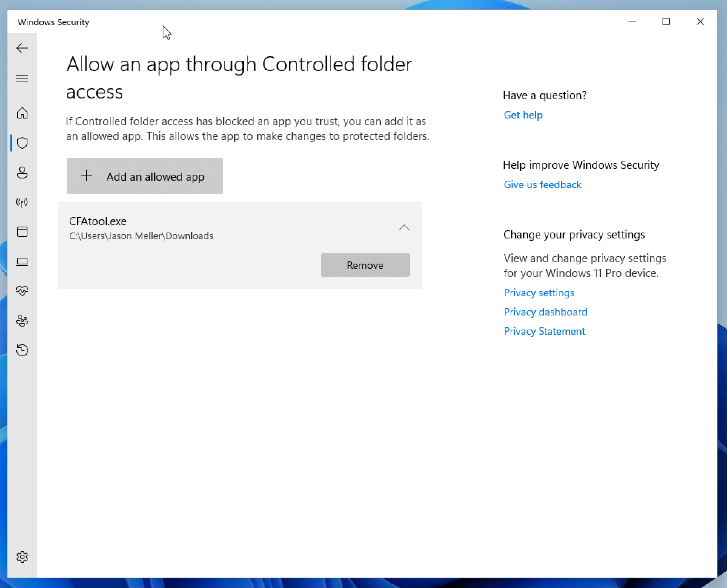Open Settings gear in sidebar
727x588 pixels.
coord(22,557)
